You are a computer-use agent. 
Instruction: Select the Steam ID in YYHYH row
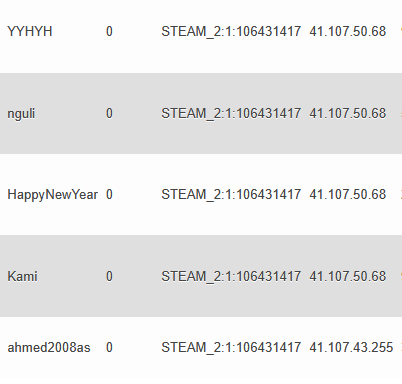[231, 32]
